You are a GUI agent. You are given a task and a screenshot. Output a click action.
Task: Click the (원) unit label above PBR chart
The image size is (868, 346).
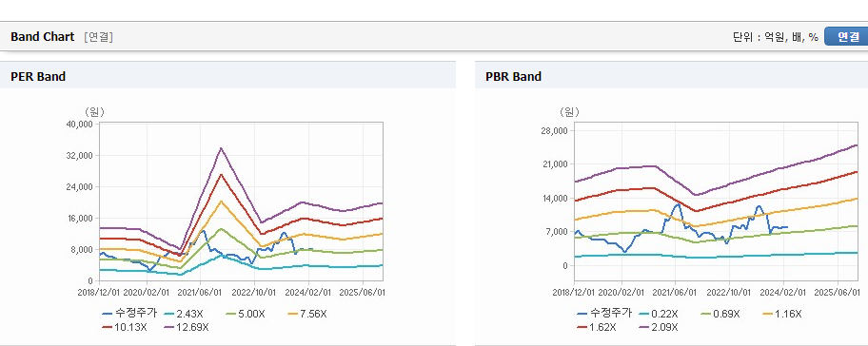coord(568,112)
